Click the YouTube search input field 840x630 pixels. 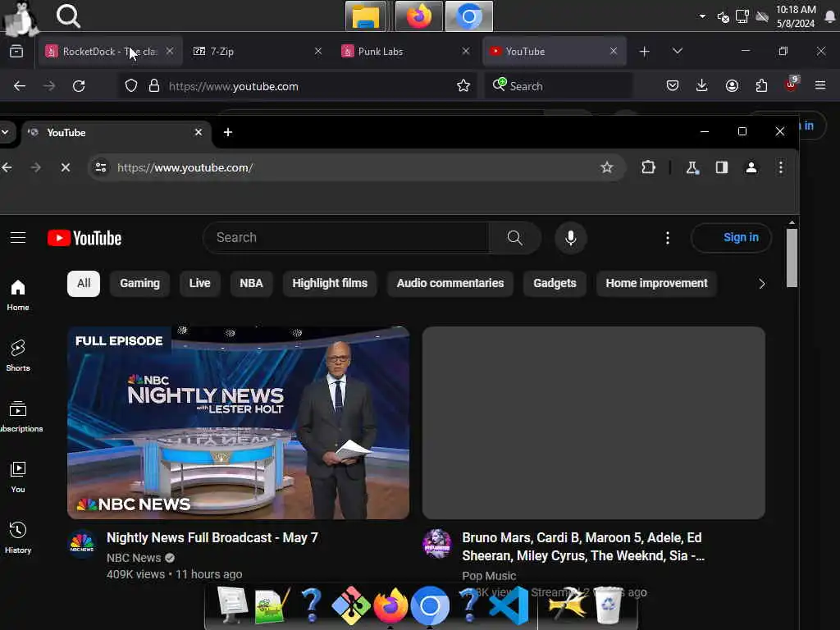(346, 238)
